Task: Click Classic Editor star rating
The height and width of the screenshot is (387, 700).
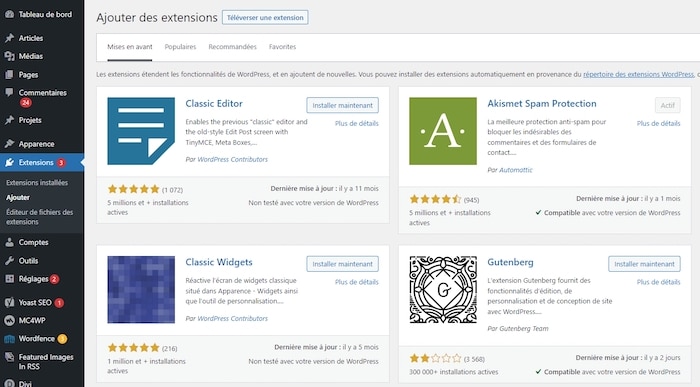Action: click(133, 189)
